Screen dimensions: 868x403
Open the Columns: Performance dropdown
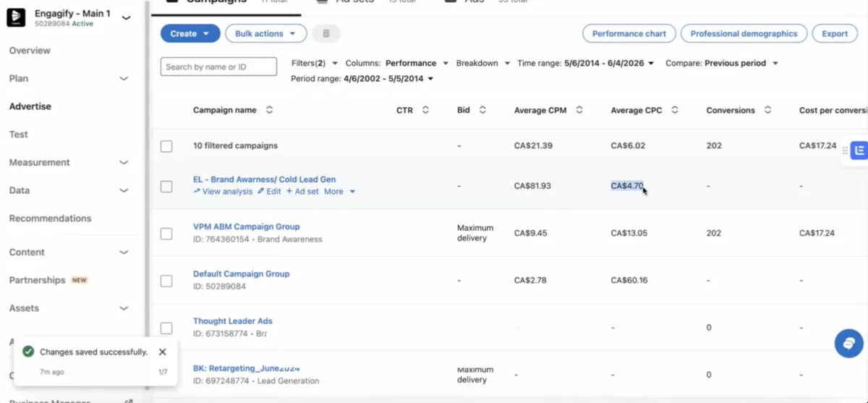[x=397, y=63]
